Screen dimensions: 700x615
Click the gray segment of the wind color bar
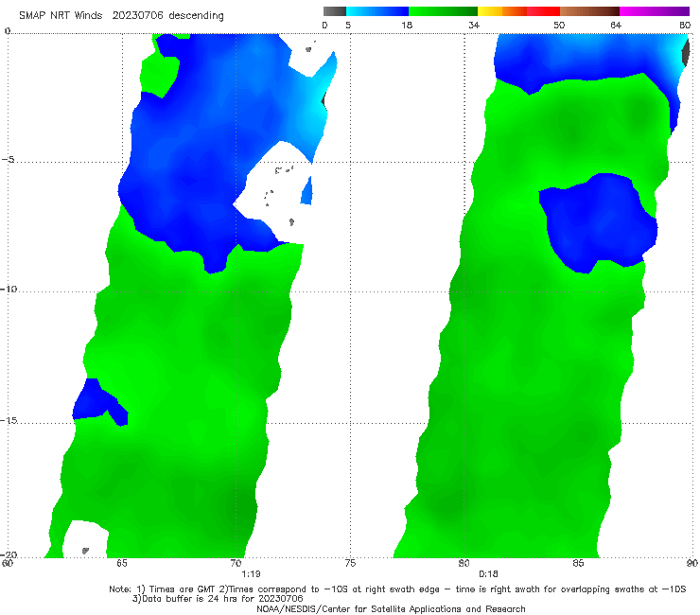click(x=335, y=11)
